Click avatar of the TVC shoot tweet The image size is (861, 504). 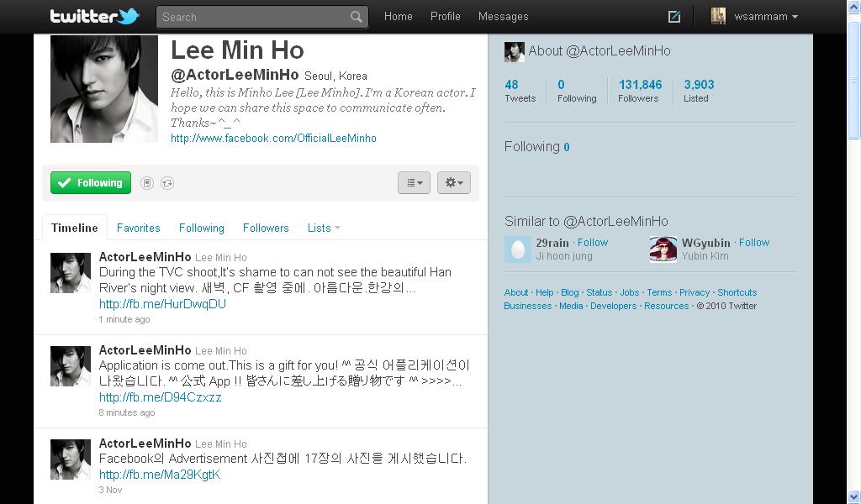(71, 272)
